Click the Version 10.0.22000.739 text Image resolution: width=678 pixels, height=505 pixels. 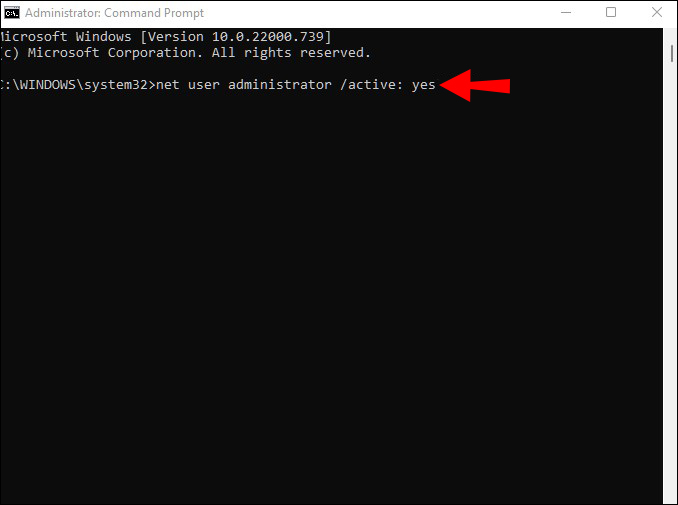pyautogui.click(x=236, y=37)
